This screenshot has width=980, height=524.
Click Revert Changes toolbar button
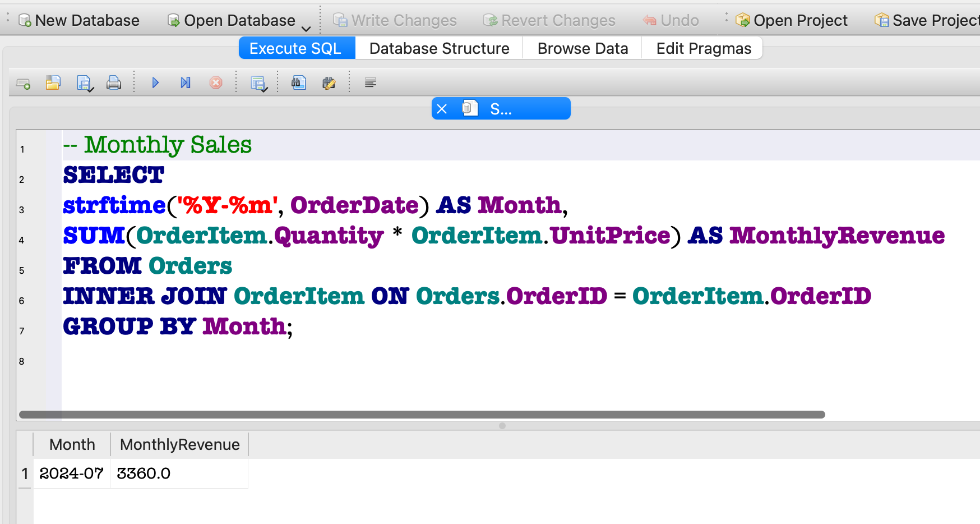pos(549,20)
